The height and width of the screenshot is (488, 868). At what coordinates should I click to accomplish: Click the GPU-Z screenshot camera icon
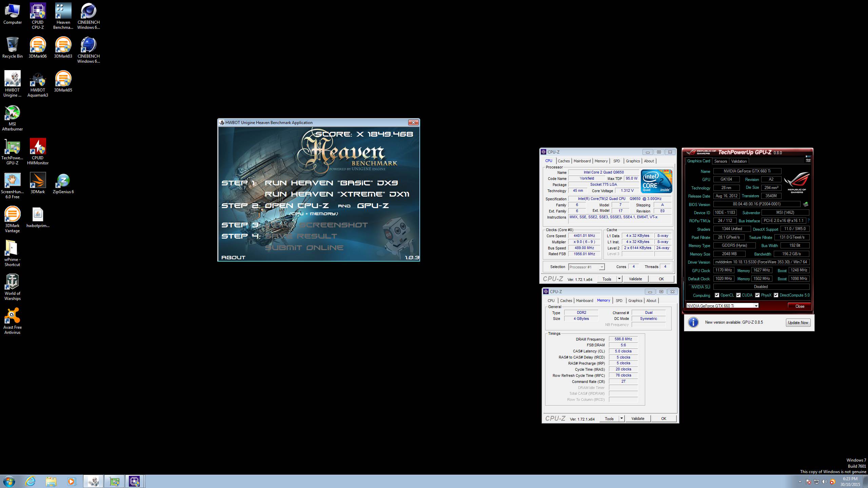tap(808, 160)
